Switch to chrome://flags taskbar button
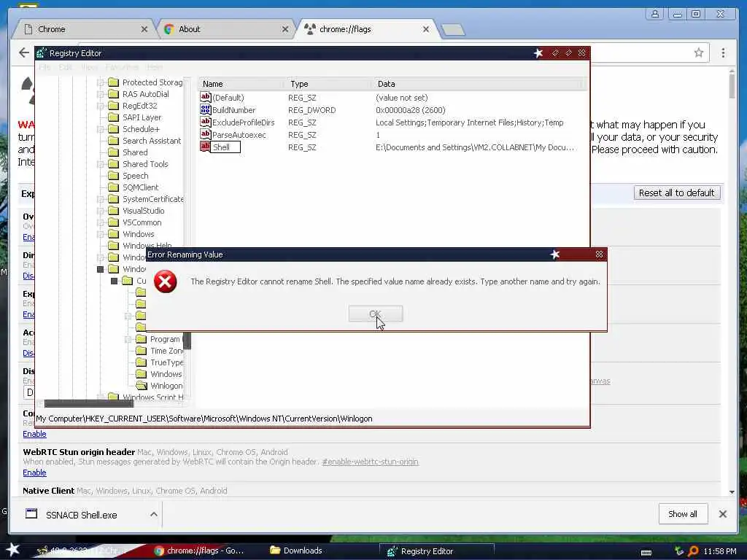This screenshot has width=747, height=560. 199,551
